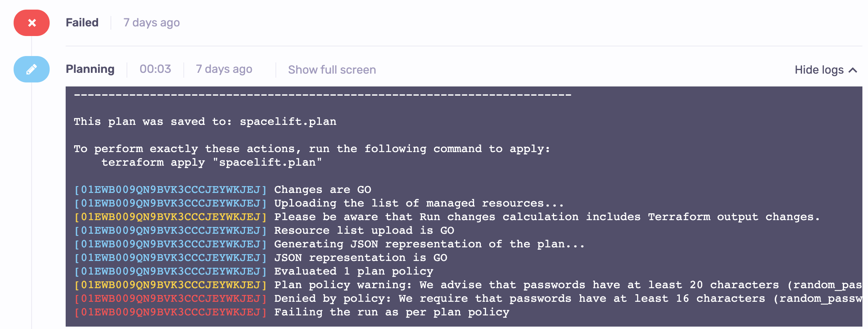Click 'This plan was saved to' log line
This screenshot has width=868, height=329.
point(205,122)
